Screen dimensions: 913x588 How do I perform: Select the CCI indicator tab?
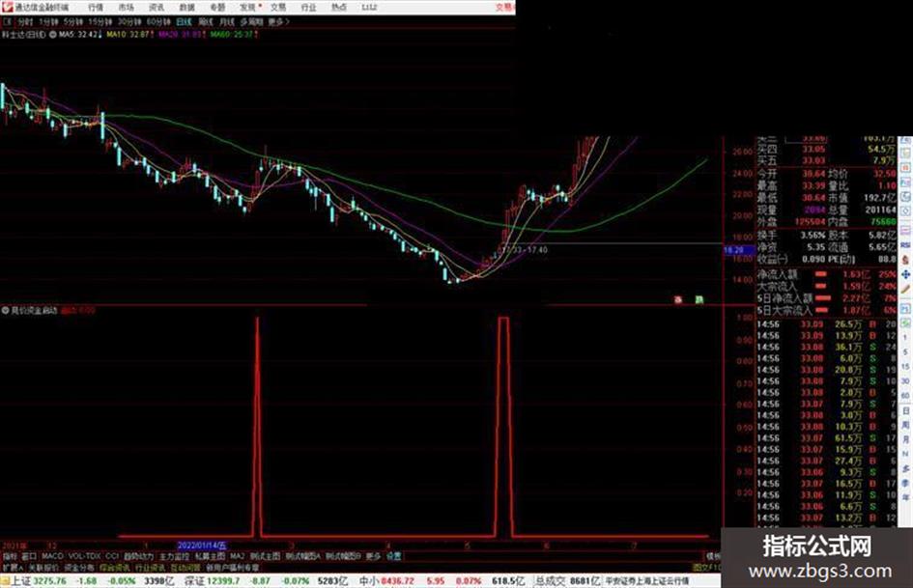[112, 556]
